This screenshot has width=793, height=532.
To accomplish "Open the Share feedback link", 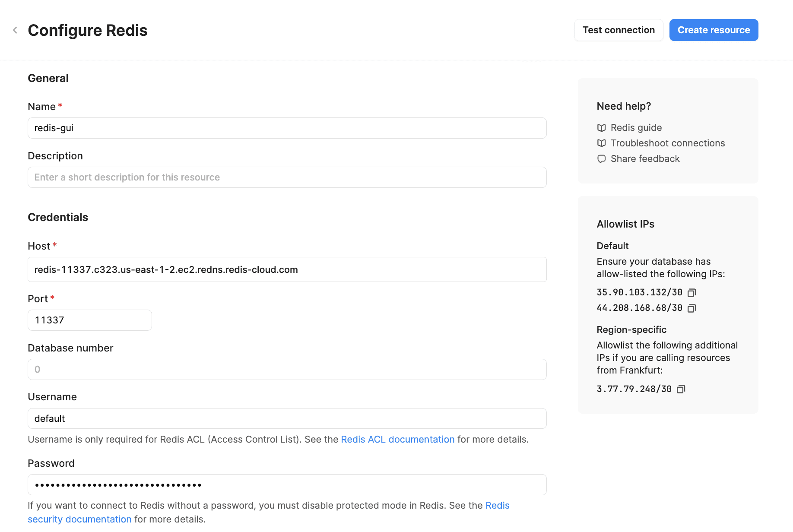I will 645,159.
